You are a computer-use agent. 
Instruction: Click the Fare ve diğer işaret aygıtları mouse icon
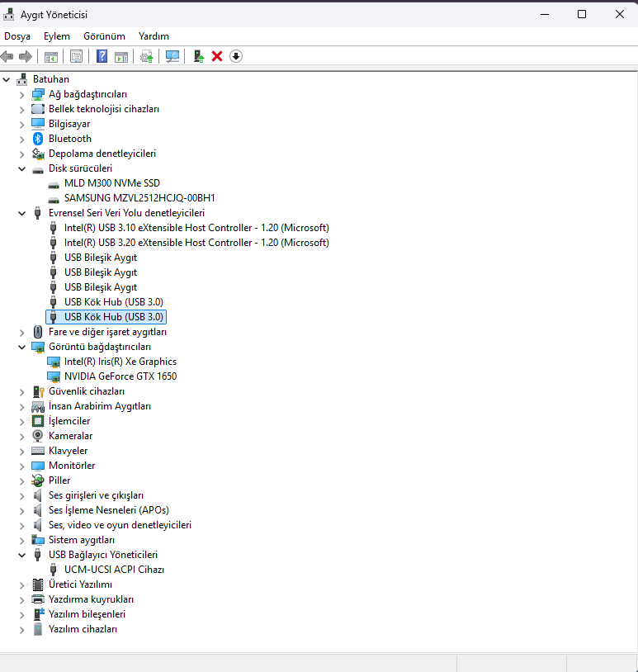point(38,332)
